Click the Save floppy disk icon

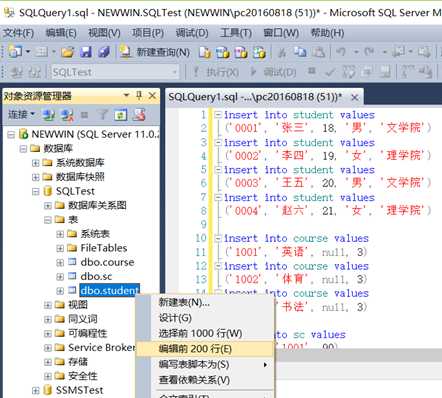[x=86, y=52]
